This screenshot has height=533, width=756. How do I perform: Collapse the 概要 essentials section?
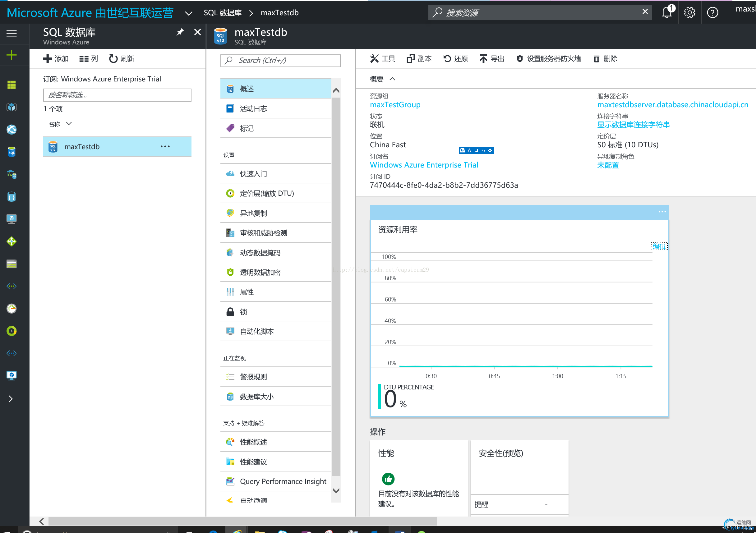pyautogui.click(x=392, y=79)
